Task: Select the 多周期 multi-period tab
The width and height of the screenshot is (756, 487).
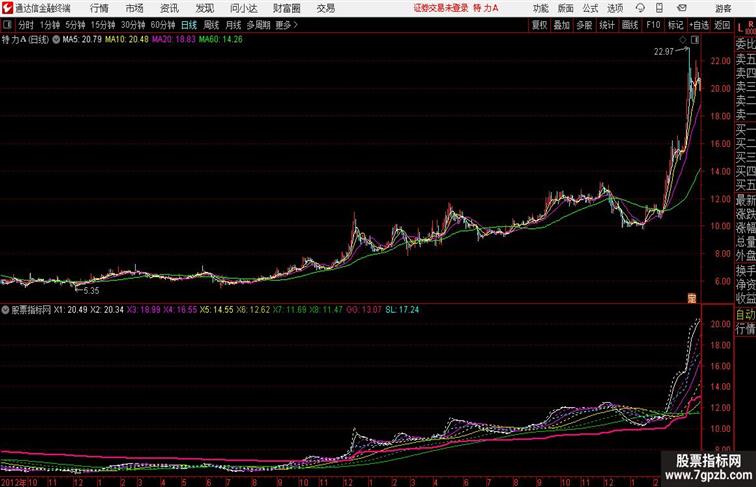Action: coord(258,25)
